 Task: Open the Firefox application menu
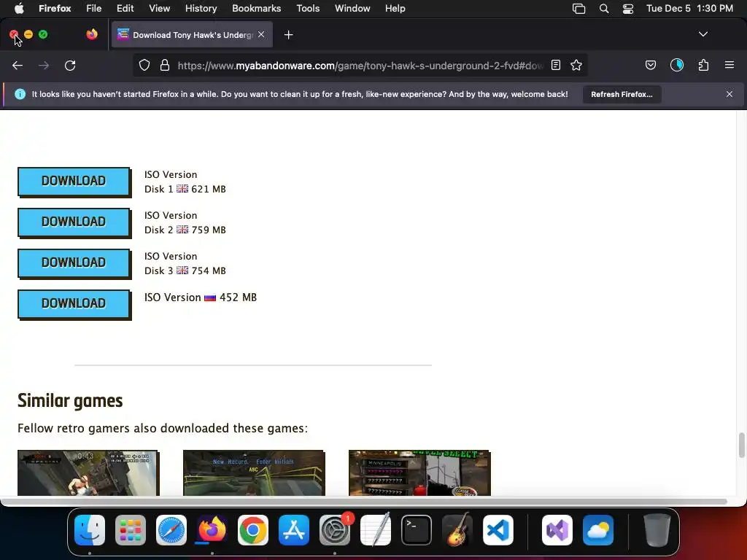pyautogui.click(x=55, y=9)
